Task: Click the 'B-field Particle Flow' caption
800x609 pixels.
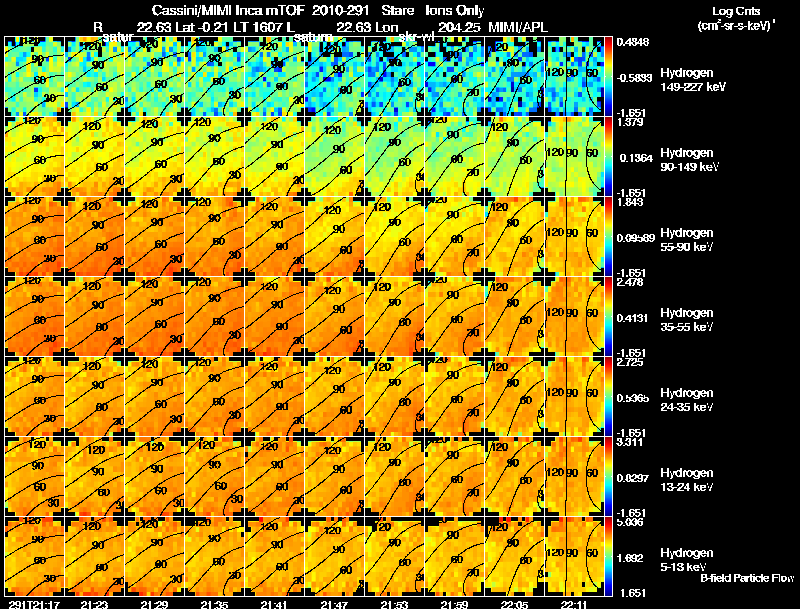Action: click(x=747, y=578)
